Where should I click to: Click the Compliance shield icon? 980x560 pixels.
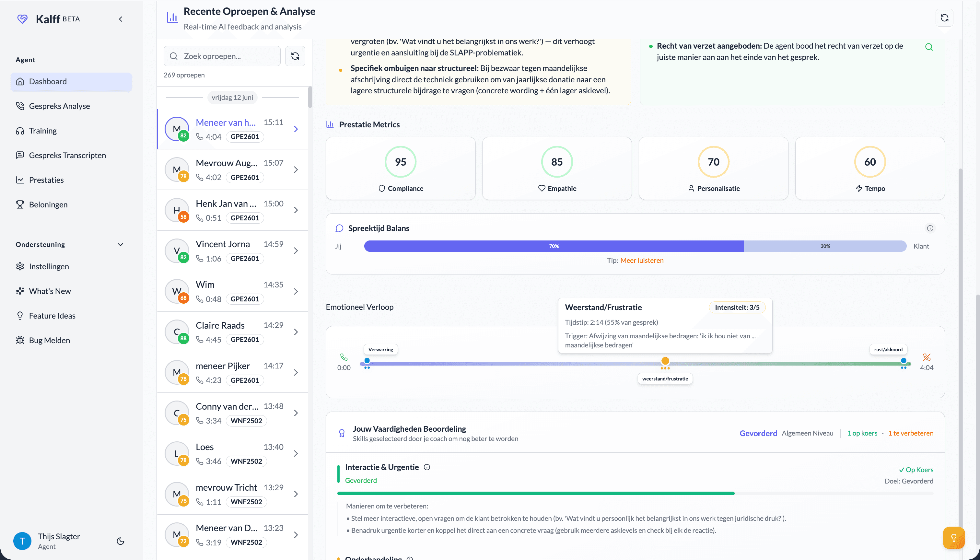381,189
